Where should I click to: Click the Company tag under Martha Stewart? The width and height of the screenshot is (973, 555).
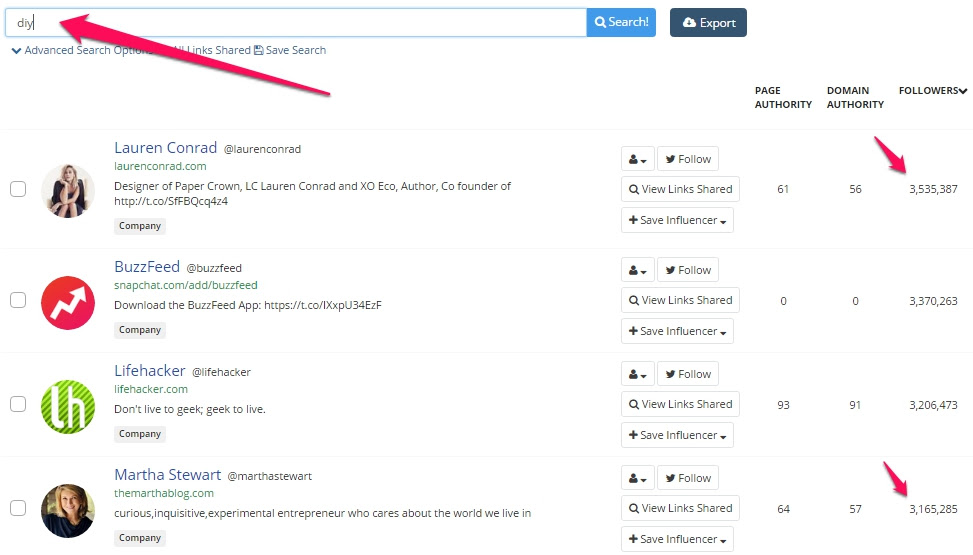tap(140, 538)
